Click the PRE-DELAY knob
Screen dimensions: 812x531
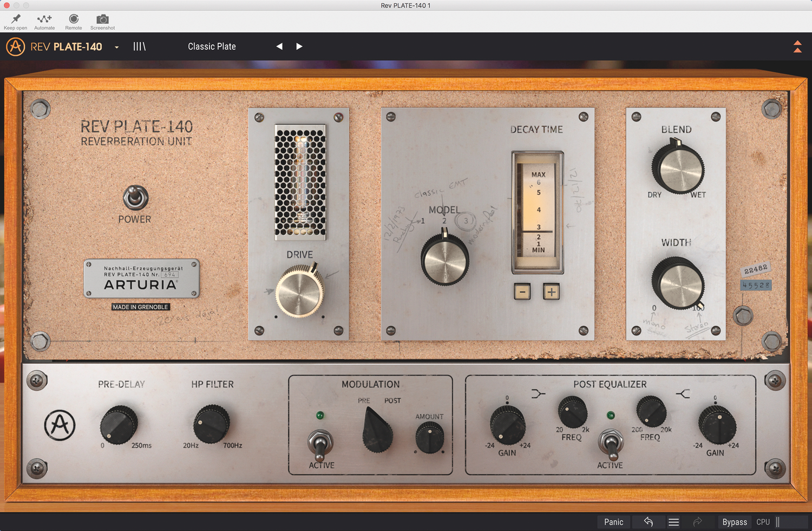[119, 424]
